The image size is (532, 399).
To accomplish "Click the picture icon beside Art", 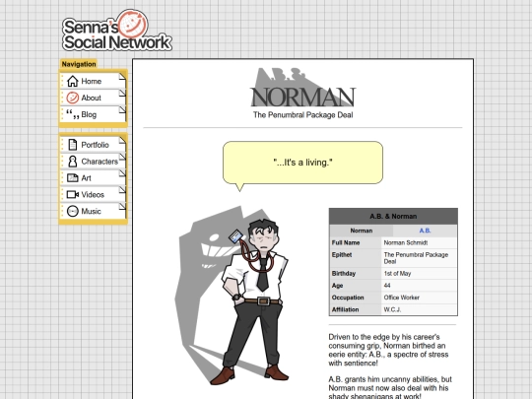I will 72,177.
